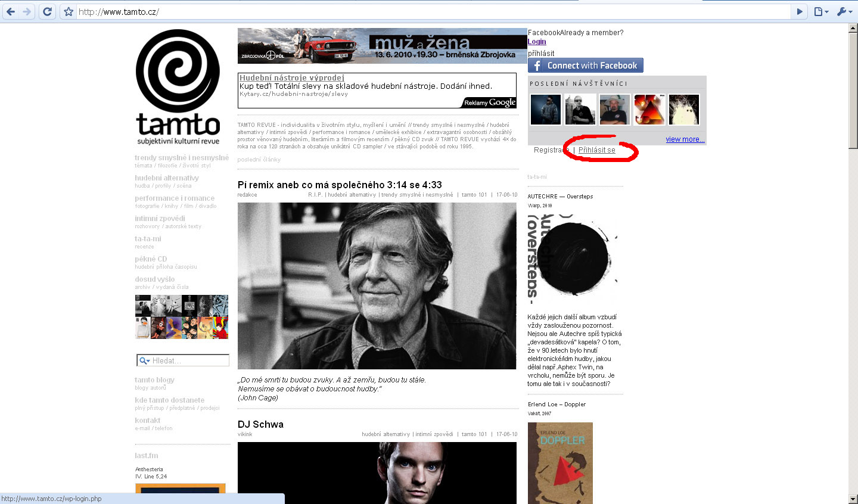The image size is (858, 504).
Task: Click the first recent visitor thumbnail
Action: [546, 110]
